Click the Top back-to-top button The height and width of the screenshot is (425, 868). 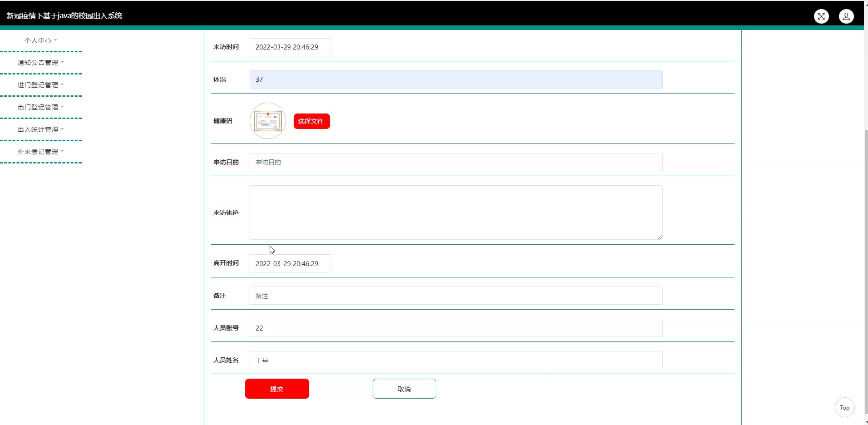[845, 408]
